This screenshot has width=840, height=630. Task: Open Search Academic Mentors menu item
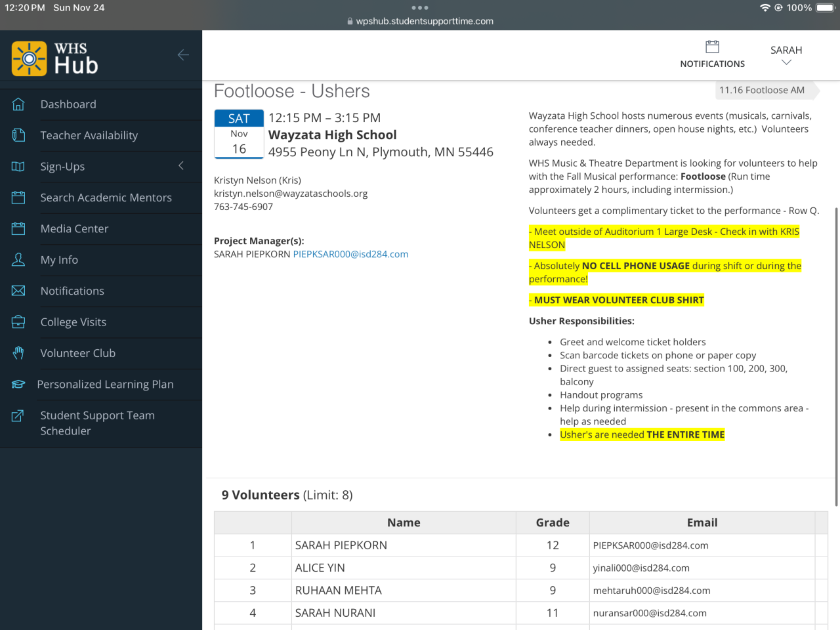click(x=101, y=198)
